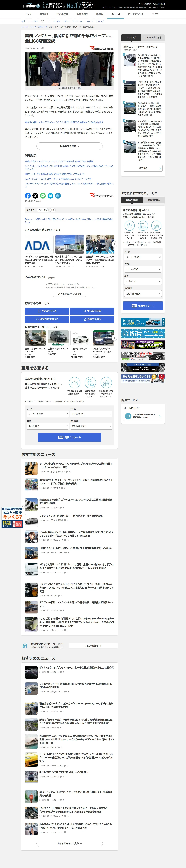Click next arrow on used car list carousel

pos(114,338)
